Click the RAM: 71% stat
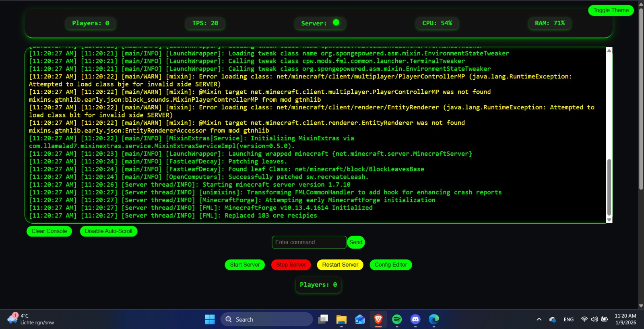The height and width of the screenshot is (329, 644). [x=550, y=23]
